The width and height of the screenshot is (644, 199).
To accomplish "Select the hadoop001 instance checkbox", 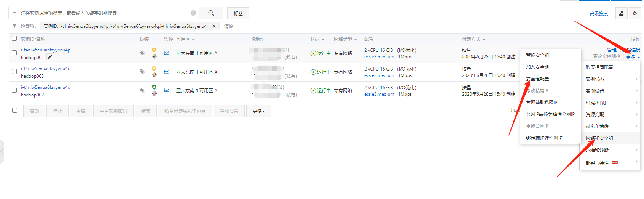I will click(14, 53).
